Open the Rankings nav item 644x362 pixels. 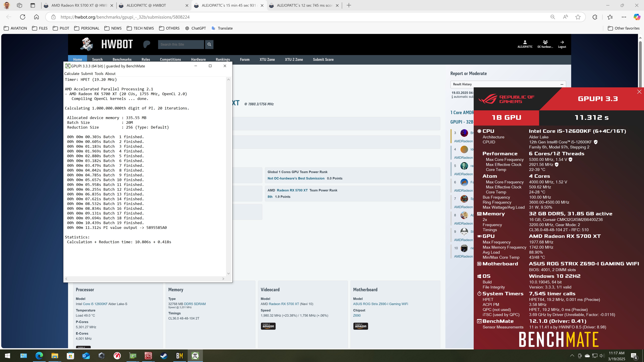pyautogui.click(x=223, y=59)
